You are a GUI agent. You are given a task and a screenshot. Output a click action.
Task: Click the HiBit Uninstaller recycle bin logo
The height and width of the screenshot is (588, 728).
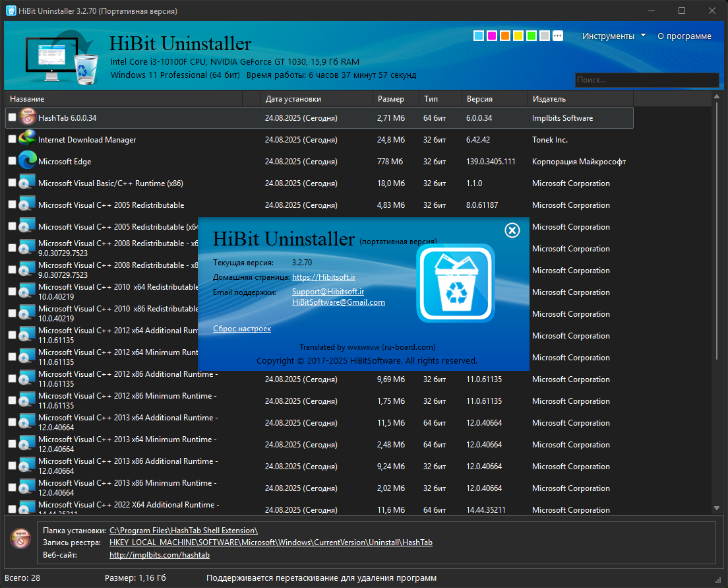455,282
